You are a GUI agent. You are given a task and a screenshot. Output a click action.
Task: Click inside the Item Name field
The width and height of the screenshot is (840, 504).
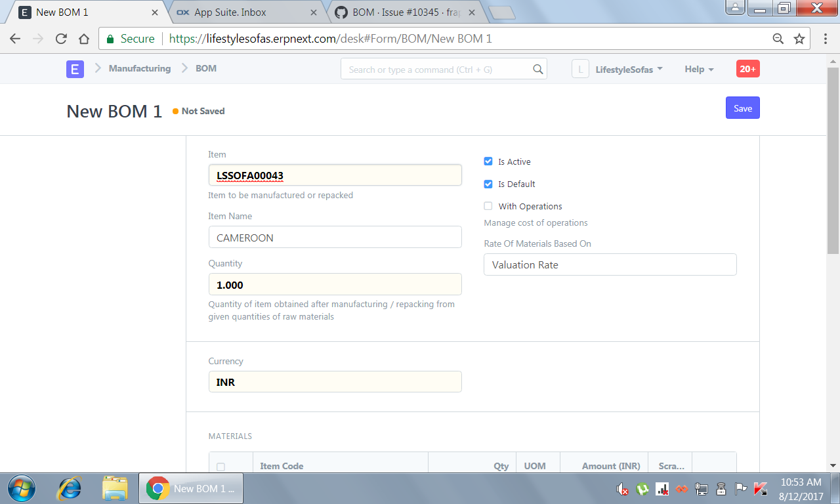tap(335, 237)
